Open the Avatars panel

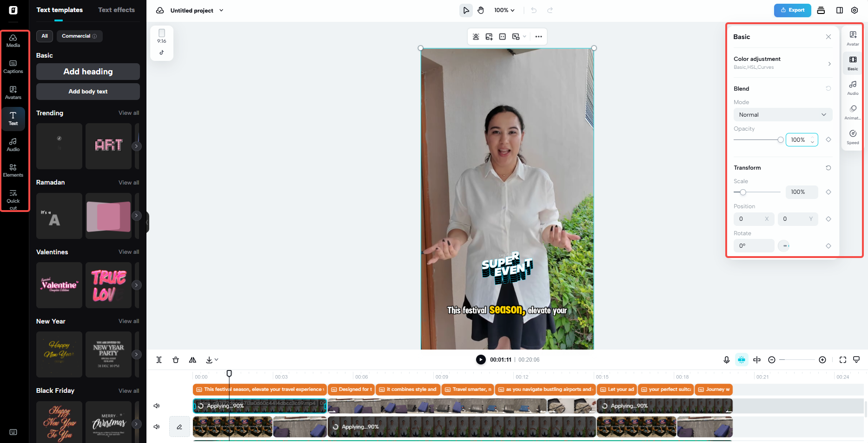[13, 92]
